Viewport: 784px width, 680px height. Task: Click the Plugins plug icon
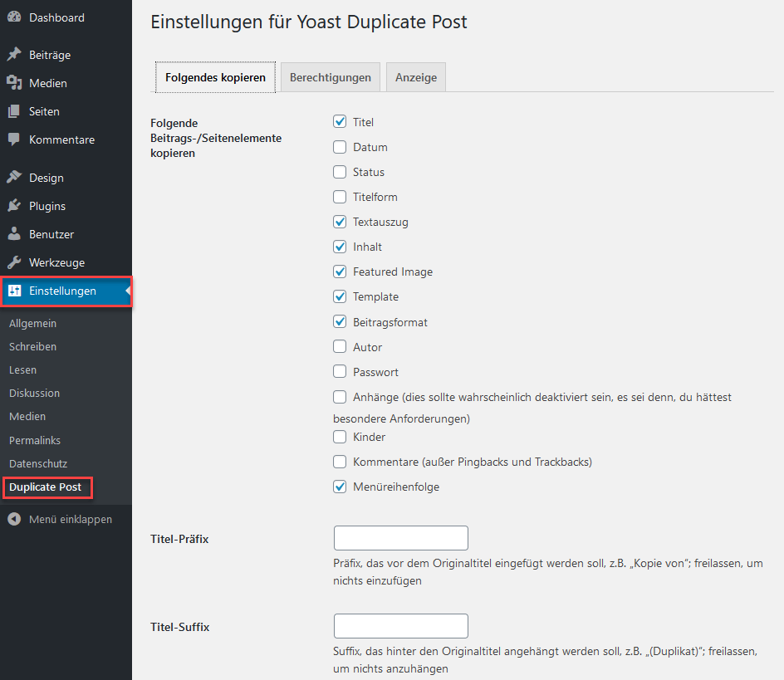pyautogui.click(x=14, y=206)
